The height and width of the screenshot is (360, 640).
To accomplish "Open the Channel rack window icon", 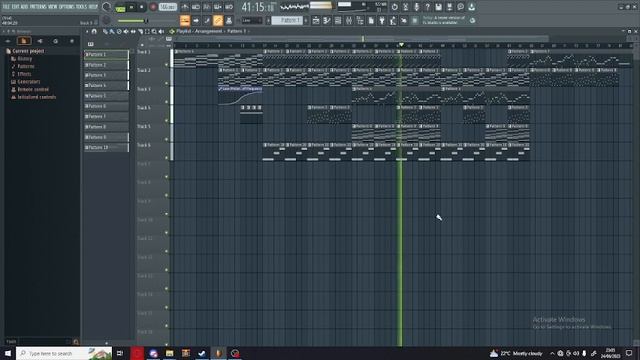I will (338, 20).
